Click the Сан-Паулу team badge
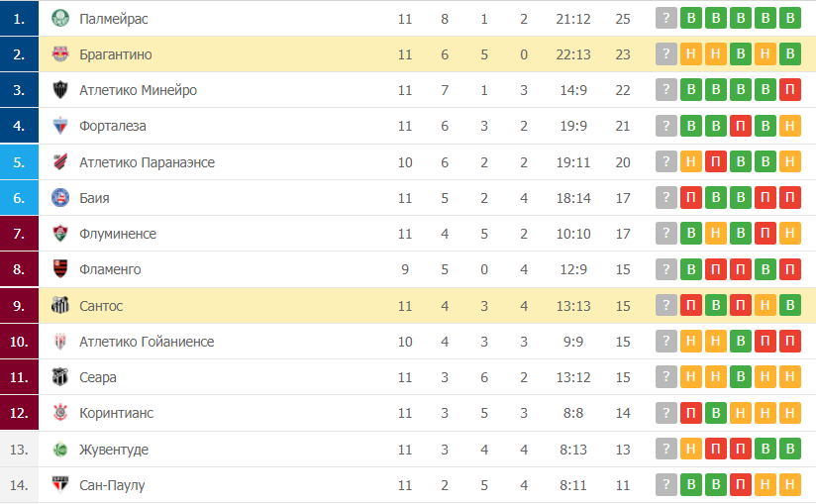The image size is (816, 504). (60, 485)
